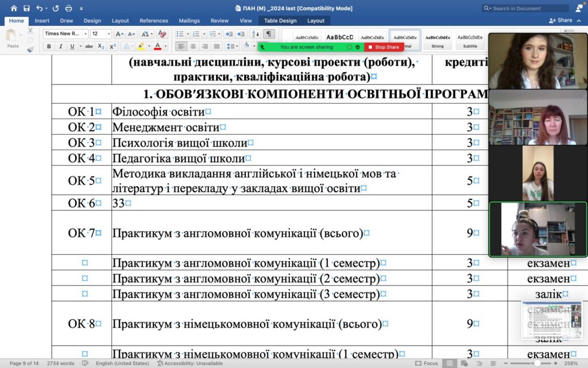
Task: Click the Save icon in title bar
Action: pos(26,9)
